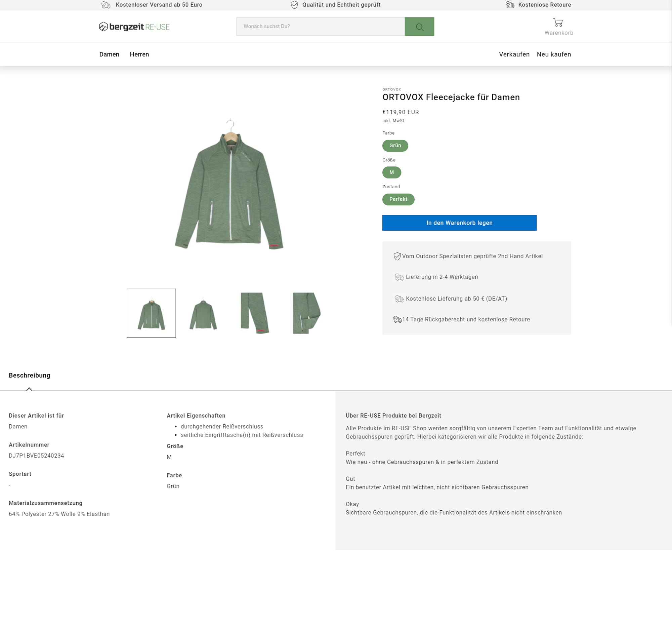Click the Artikel Eigenschaften heading
This screenshot has width=672, height=629.
click(x=196, y=416)
